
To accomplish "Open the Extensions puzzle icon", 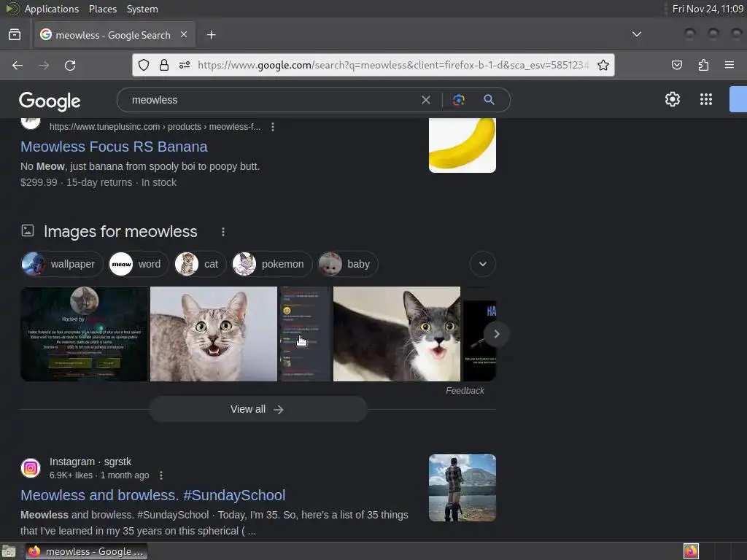I will pyautogui.click(x=703, y=65).
